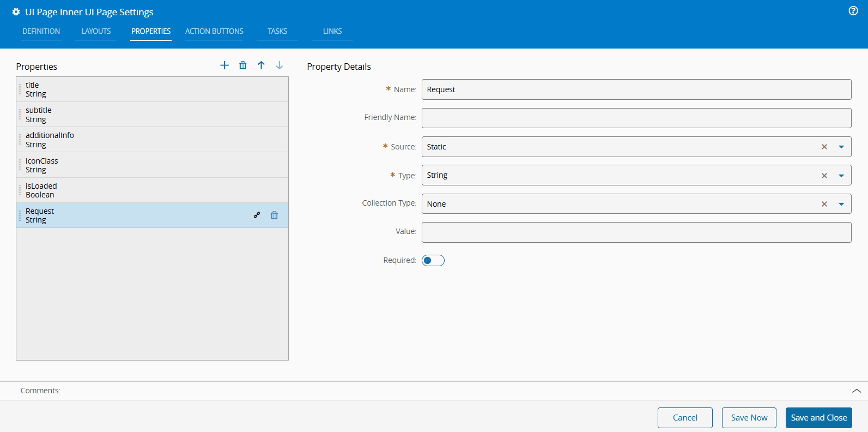868x432 pixels.
Task: Move property up with the up arrow
Action: (262, 65)
